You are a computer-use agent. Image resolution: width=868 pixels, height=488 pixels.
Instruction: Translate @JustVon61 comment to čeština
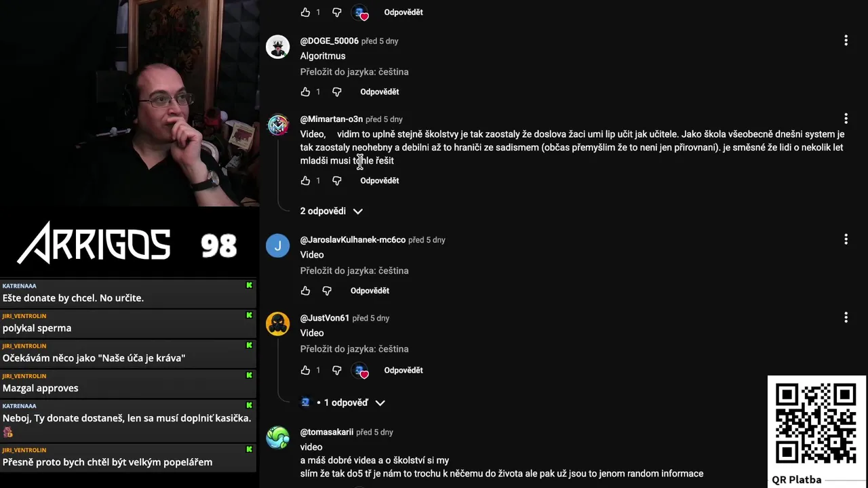point(354,349)
